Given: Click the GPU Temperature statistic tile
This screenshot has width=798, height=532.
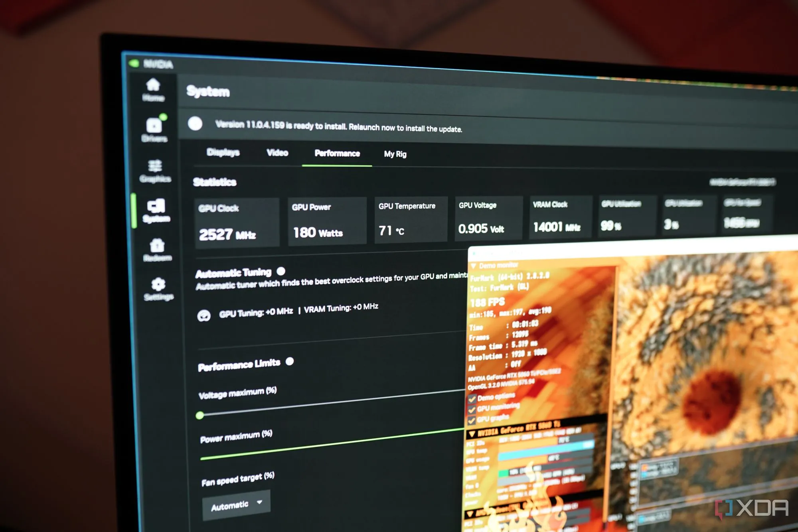Looking at the screenshot, I should [x=411, y=219].
